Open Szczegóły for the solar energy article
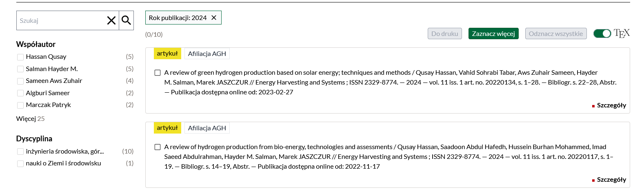Viewport: 644px width, 194px height. click(x=611, y=105)
